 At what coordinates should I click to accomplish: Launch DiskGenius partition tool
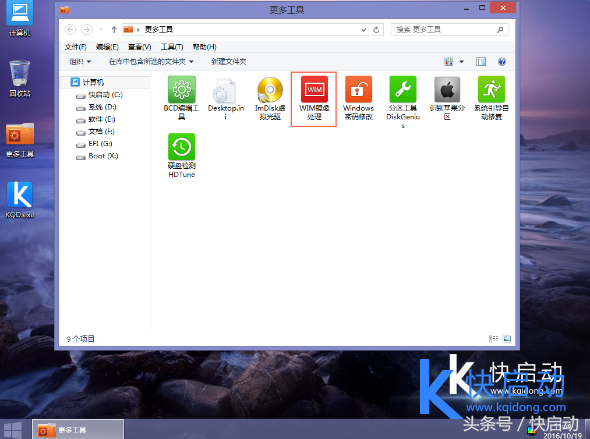[403, 102]
